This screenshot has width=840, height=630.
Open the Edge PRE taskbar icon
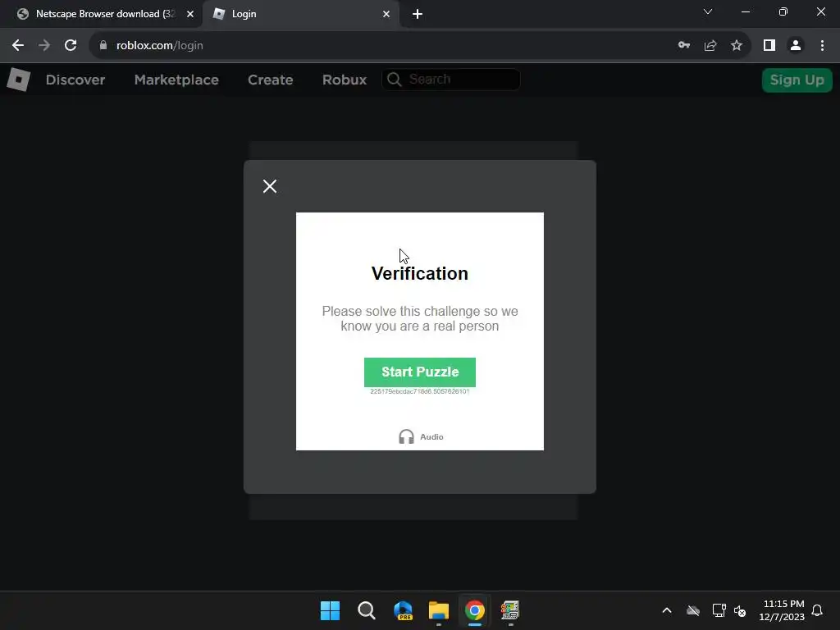click(x=403, y=610)
